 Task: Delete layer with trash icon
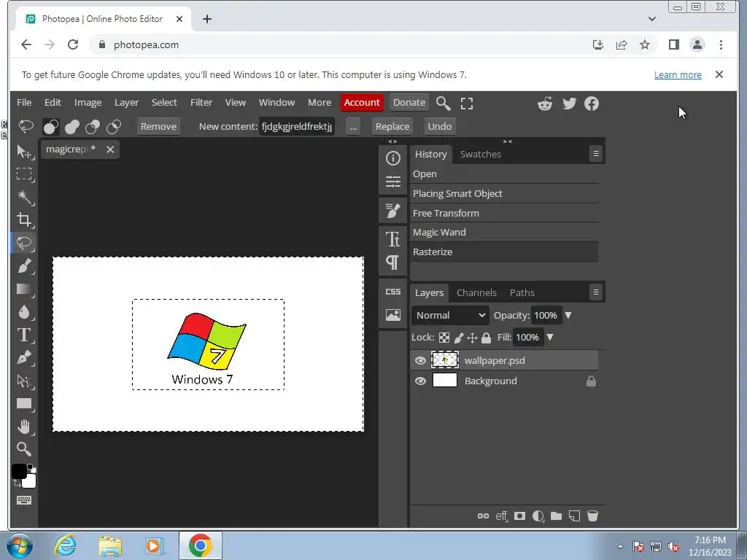pyautogui.click(x=592, y=516)
